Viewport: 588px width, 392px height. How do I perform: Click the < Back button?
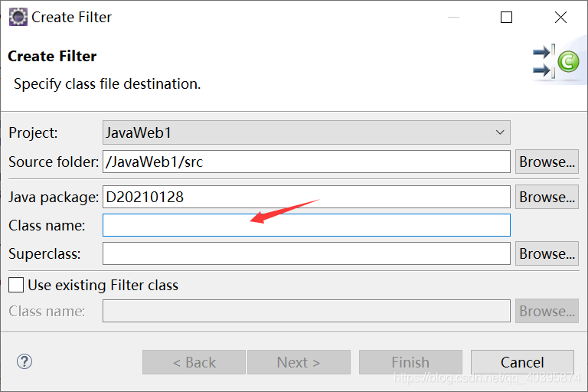(x=194, y=362)
